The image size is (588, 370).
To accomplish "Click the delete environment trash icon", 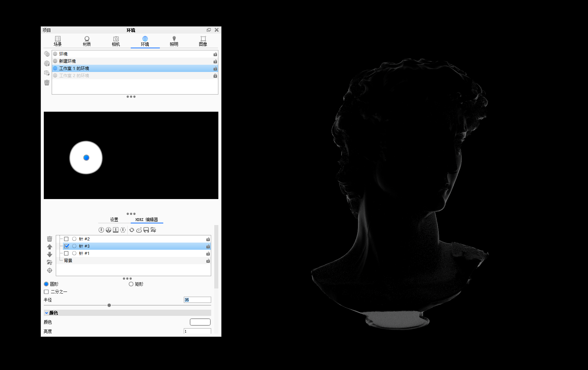I will (x=47, y=83).
